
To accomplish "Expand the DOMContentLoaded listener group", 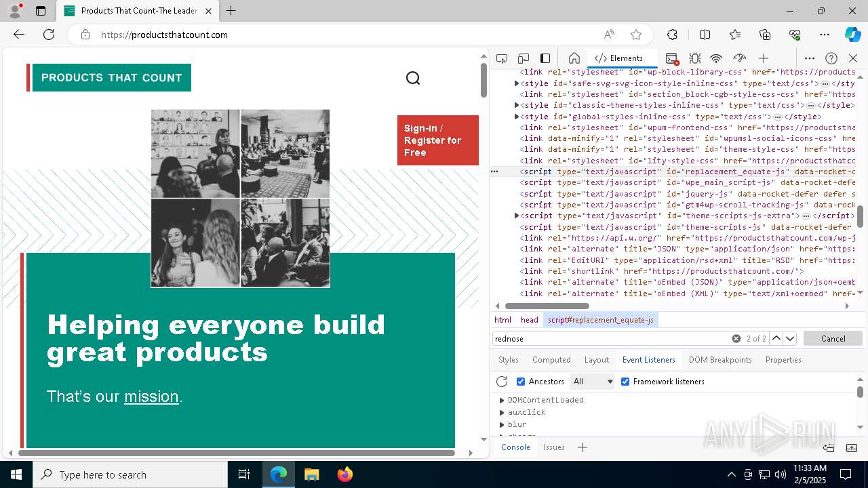I will 502,400.
